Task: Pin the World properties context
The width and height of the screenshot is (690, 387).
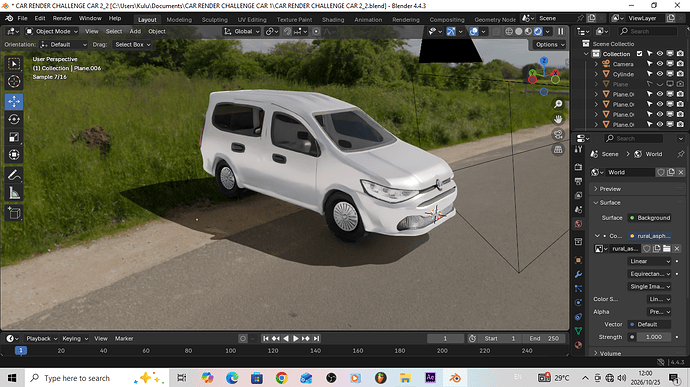Action: pyautogui.click(x=680, y=154)
